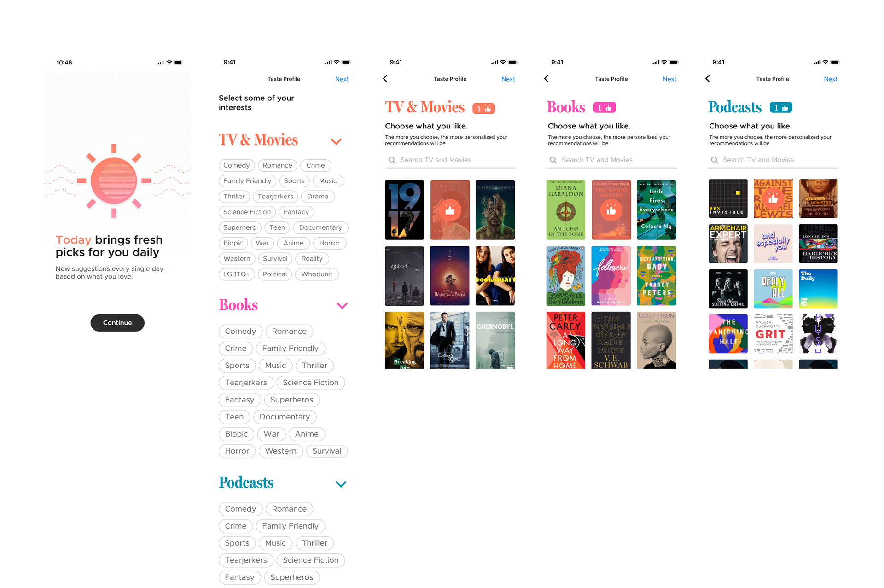This screenshot has width=884, height=588.
Task: Tap Next on the interests selection screen
Action: coord(342,79)
